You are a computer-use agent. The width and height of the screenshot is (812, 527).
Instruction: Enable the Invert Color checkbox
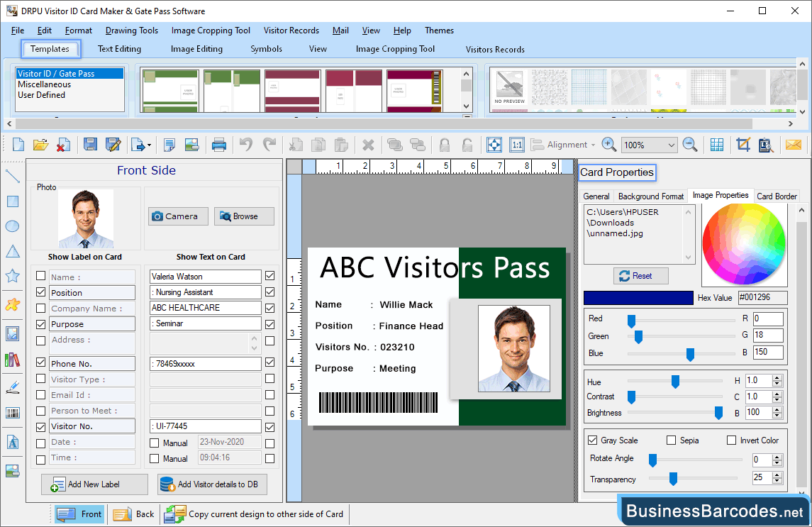tap(731, 440)
